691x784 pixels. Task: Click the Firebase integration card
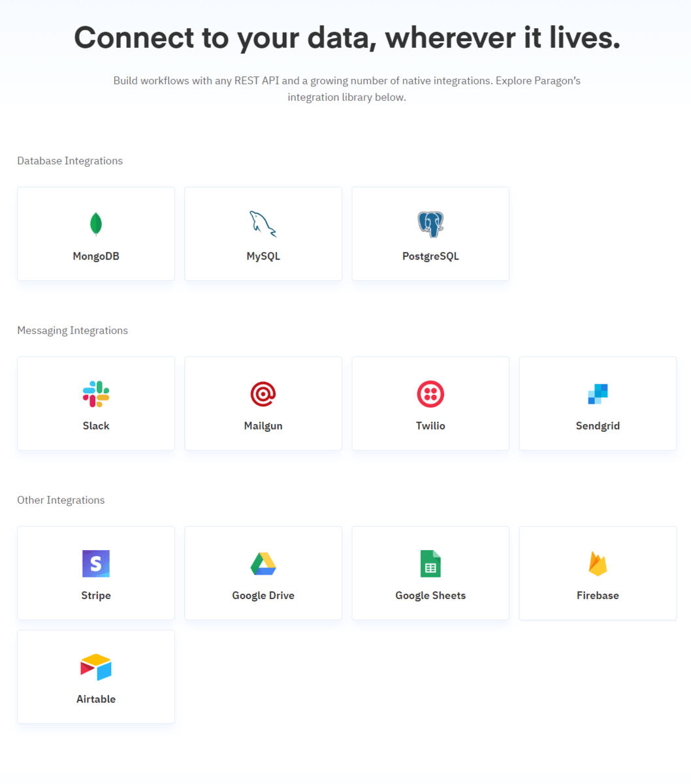click(598, 573)
